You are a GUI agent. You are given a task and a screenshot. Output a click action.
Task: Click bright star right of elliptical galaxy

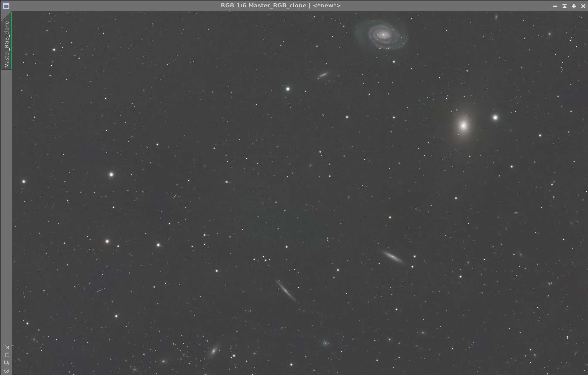[495, 117]
